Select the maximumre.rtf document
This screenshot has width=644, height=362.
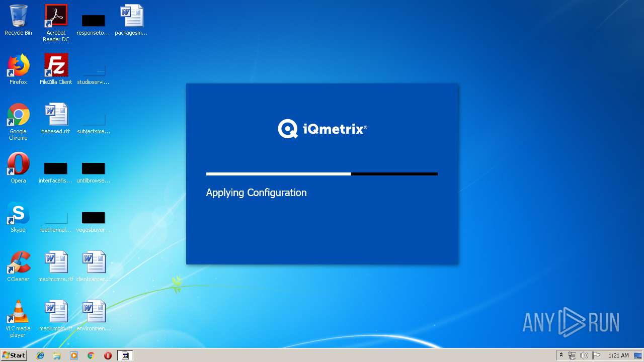56,267
